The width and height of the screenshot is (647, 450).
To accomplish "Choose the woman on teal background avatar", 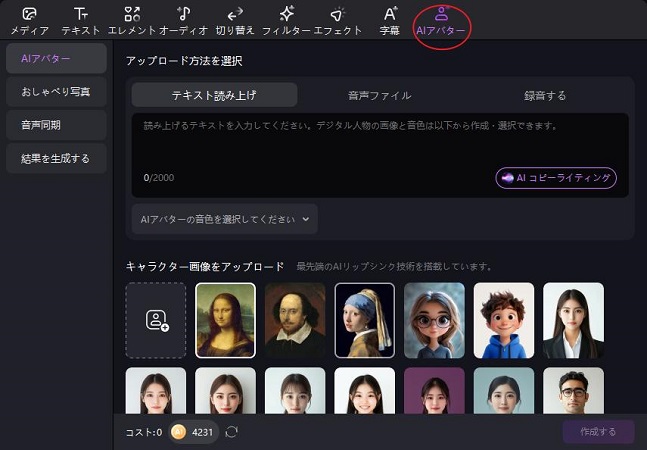I will click(504, 391).
